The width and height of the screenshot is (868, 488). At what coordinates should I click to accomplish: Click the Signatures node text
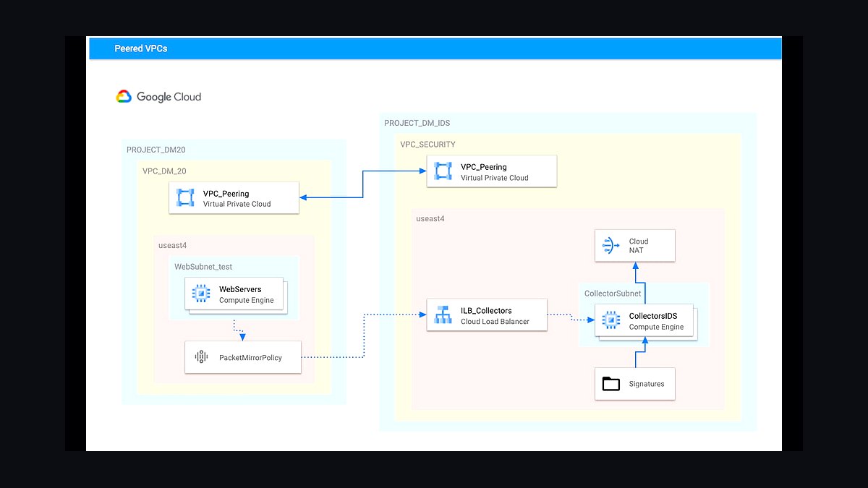pyautogui.click(x=647, y=384)
